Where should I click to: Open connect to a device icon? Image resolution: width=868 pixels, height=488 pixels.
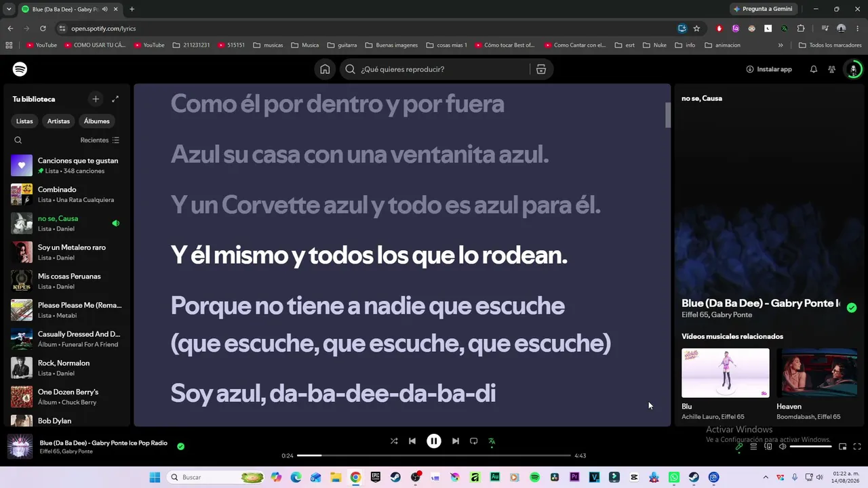coord(768,447)
